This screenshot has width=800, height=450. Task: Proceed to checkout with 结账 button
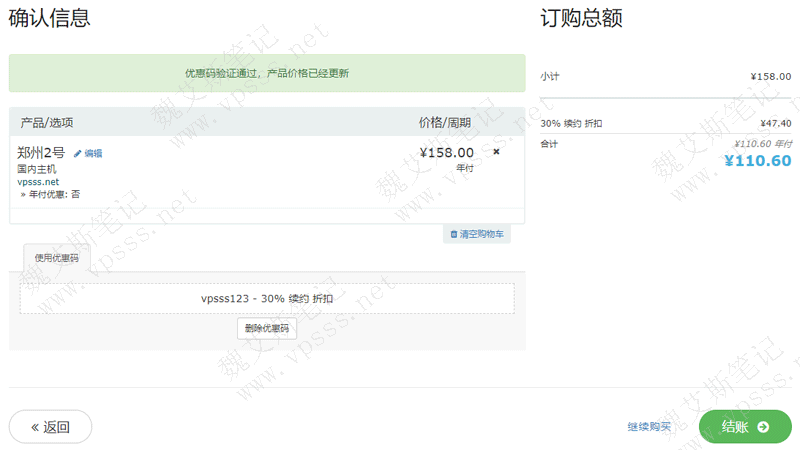point(745,427)
